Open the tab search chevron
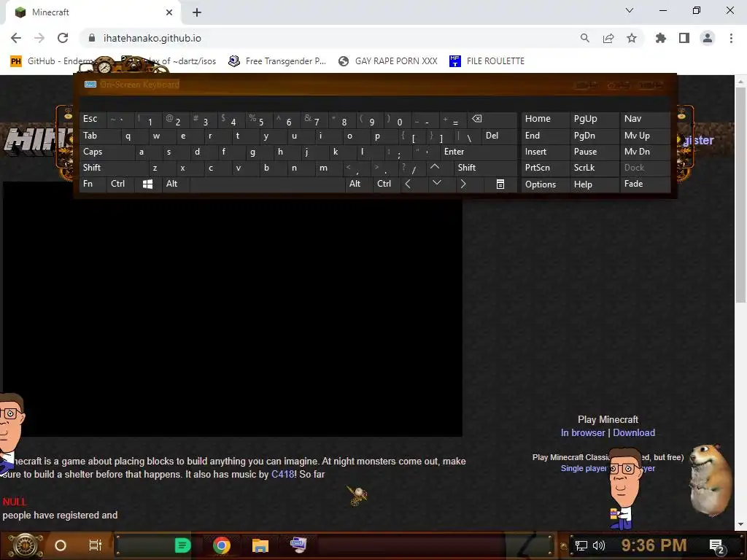 (630, 10)
